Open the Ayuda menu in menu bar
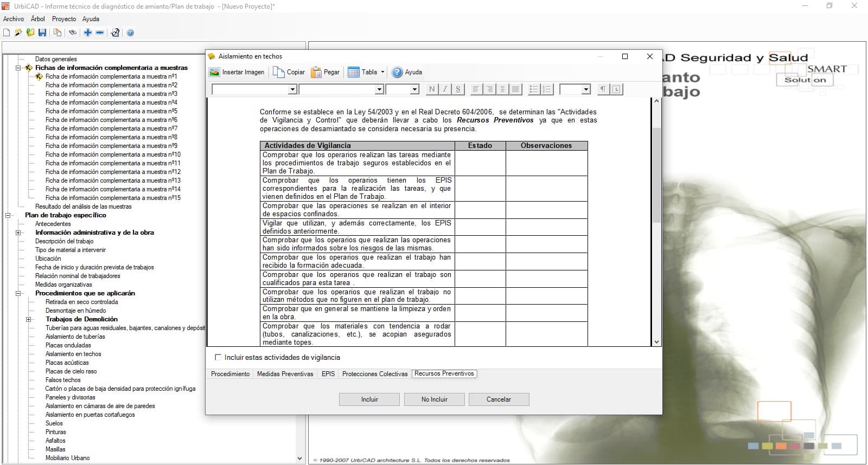Image resolution: width=868 pixels, height=465 pixels. 91,19
